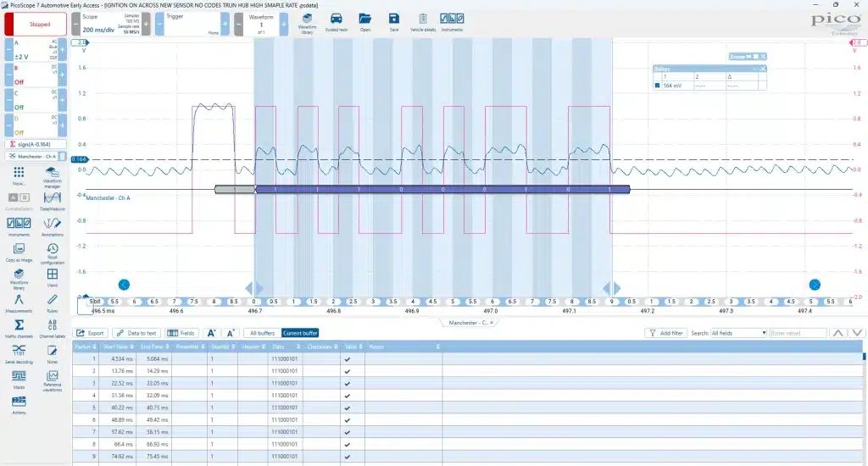Open the Fields button
The width and height of the screenshot is (868, 466).
(x=181, y=333)
